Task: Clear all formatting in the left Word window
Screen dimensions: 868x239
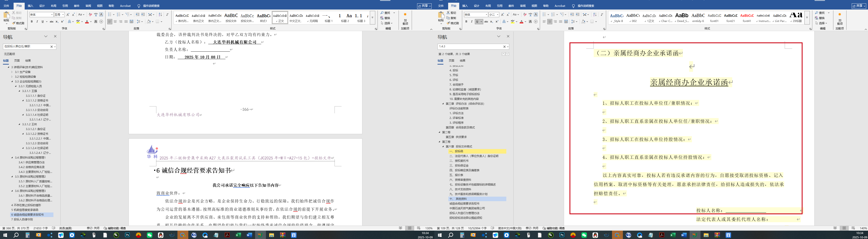Action: [x=90, y=14]
